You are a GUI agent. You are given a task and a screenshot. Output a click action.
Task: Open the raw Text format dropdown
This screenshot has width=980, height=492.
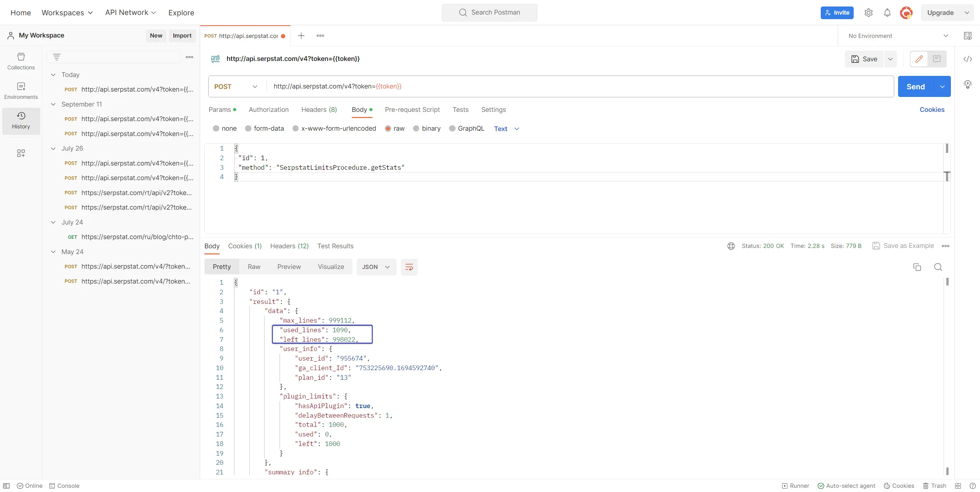506,129
